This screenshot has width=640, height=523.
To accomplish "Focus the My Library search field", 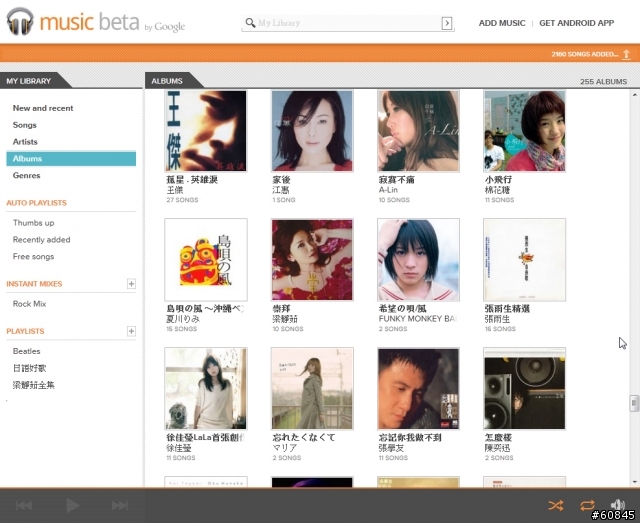I will pos(349,23).
